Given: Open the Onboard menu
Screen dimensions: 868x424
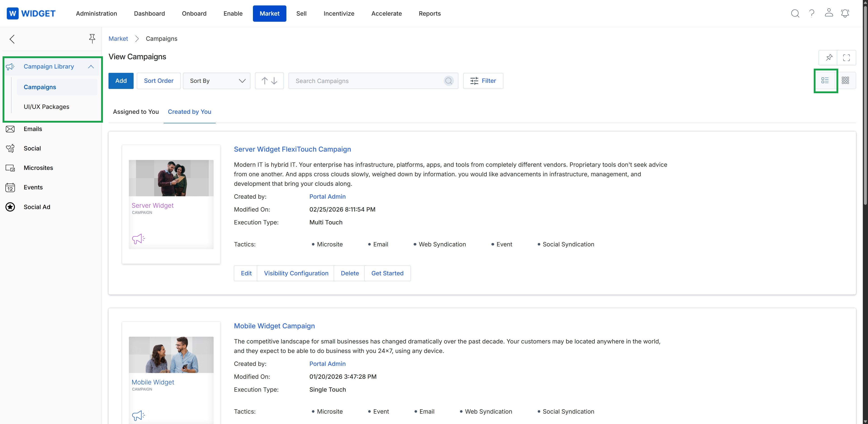Looking at the screenshot, I should click(194, 14).
